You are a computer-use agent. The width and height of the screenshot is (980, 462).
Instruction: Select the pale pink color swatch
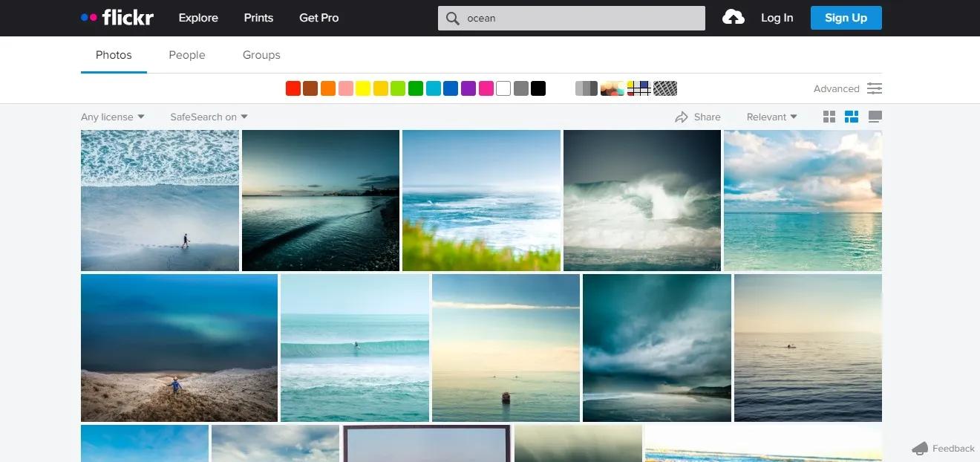click(x=345, y=88)
